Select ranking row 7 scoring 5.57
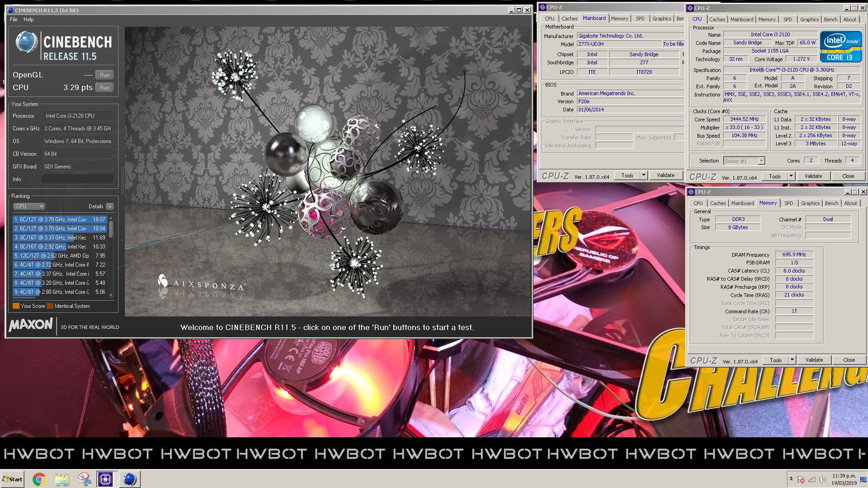 (60, 274)
